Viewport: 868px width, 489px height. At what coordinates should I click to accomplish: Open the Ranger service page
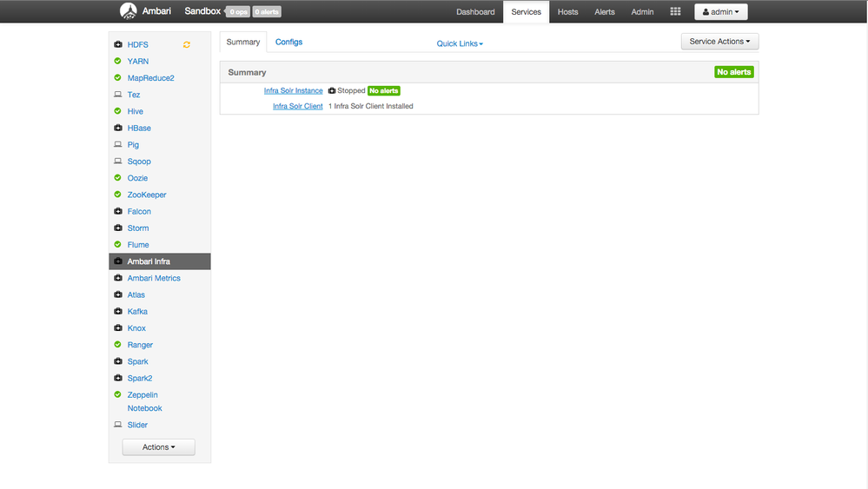tap(140, 345)
